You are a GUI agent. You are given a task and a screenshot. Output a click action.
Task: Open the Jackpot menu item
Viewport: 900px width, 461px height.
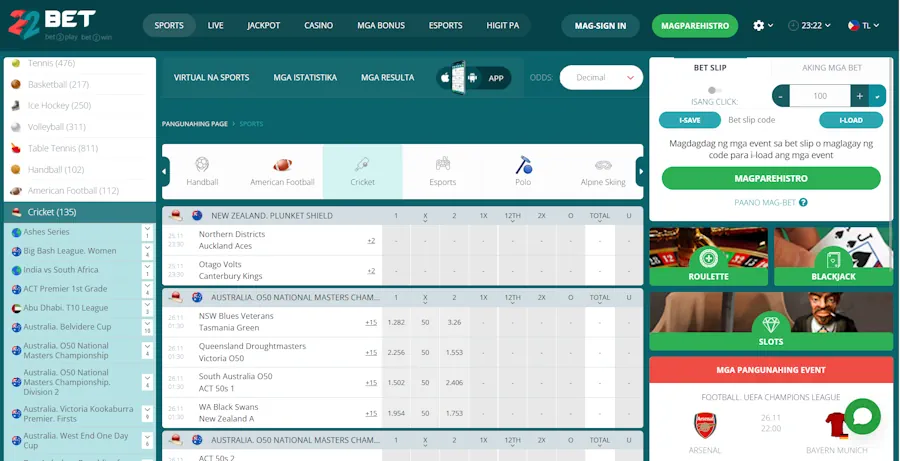coord(263,26)
